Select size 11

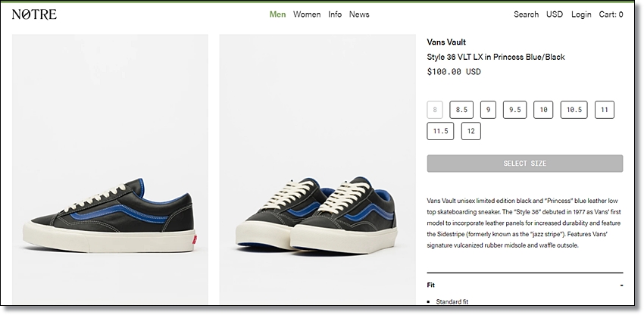coord(604,110)
